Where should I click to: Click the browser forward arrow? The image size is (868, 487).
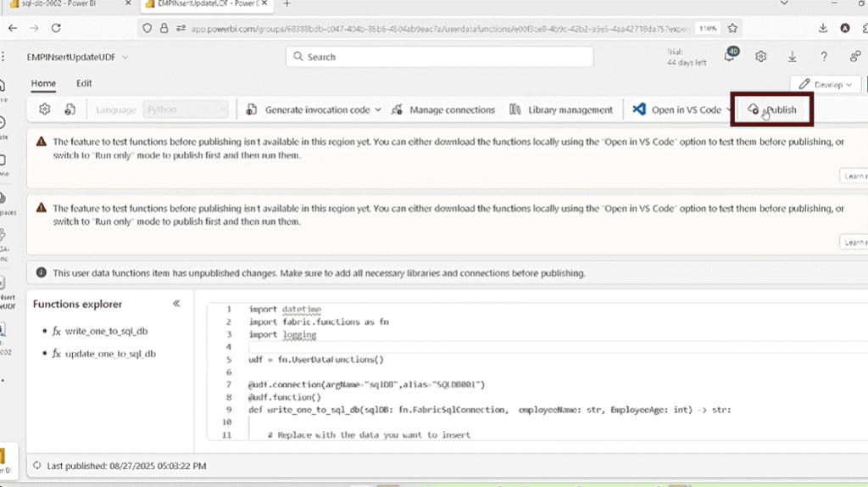(x=34, y=28)
